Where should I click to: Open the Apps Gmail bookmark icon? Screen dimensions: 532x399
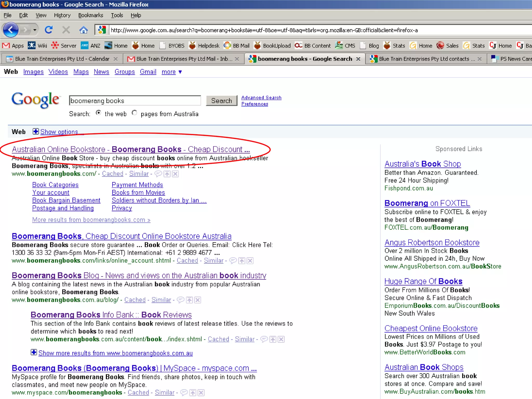6,46
